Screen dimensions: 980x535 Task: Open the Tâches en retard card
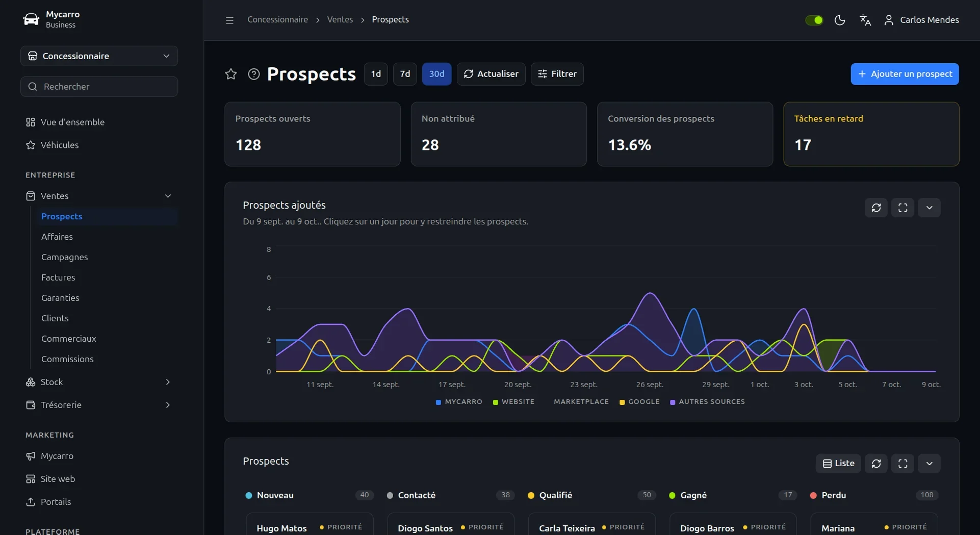[871, 134]
